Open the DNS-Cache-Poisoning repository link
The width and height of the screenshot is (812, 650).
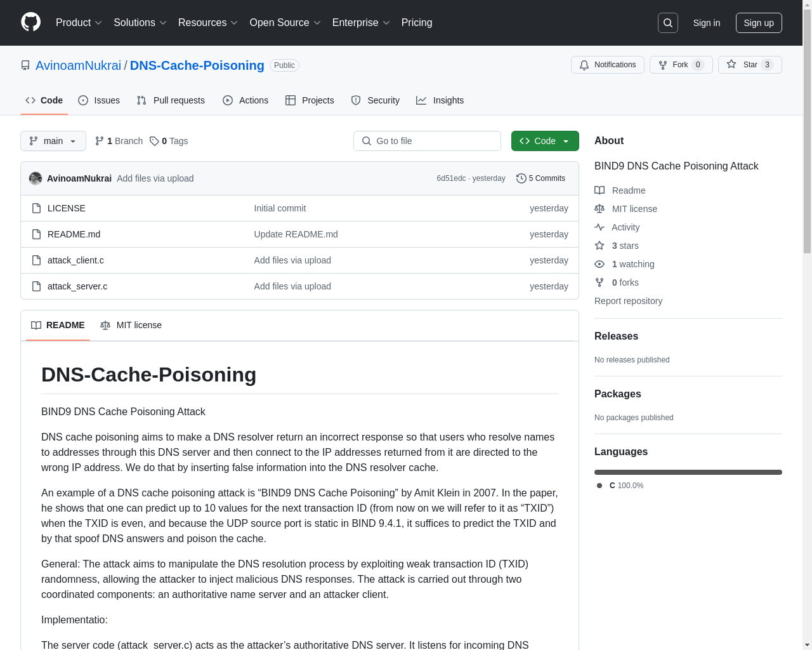[x=197, y=65]
